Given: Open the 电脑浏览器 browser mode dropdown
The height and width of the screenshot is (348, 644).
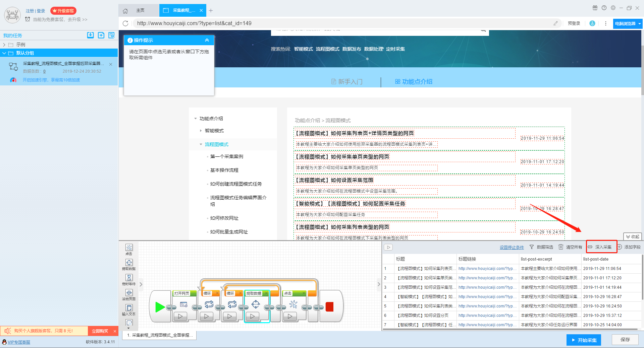Looking at the screenshot, I should (628, 23).
